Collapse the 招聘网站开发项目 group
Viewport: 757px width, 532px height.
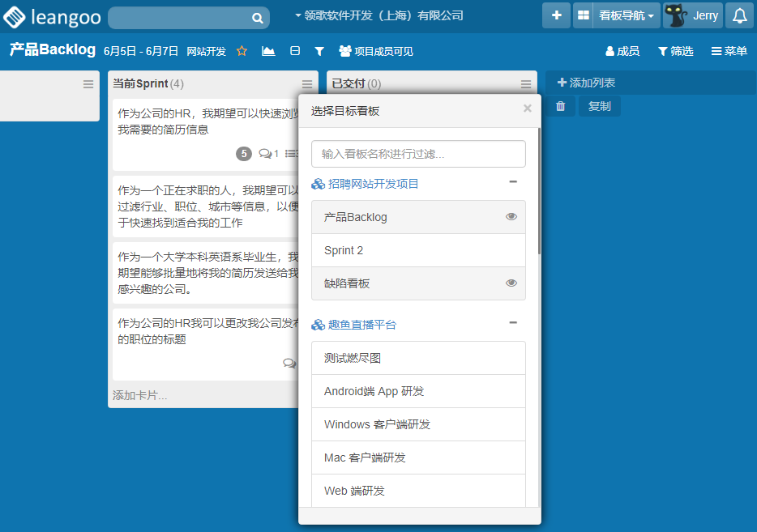pyautogui.click(x=512, y=182)
